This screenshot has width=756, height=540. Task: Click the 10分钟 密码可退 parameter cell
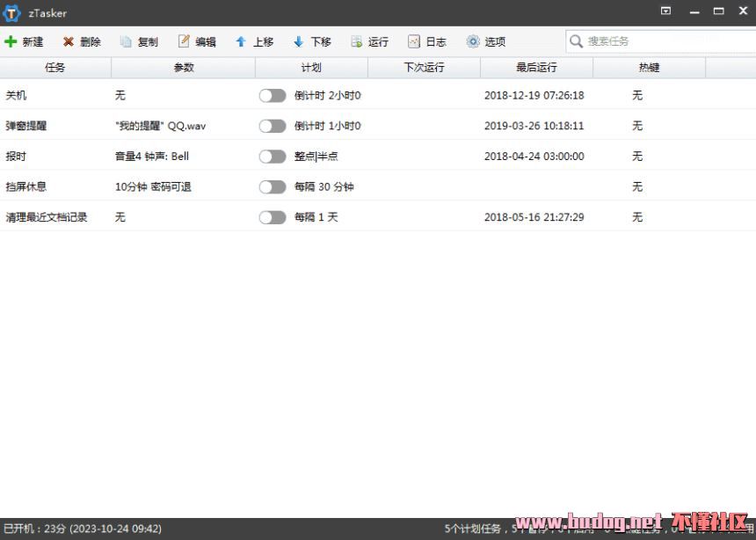pos(153,186)
